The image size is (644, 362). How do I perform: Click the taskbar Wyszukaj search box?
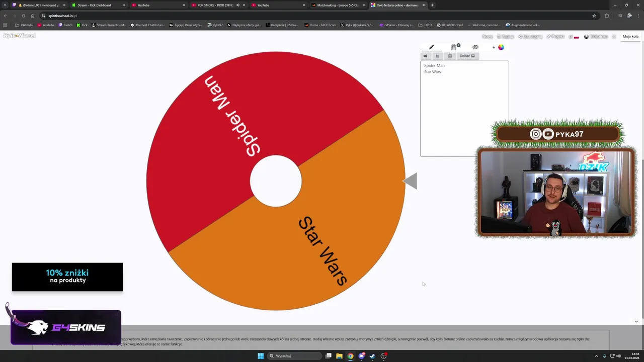[294, 356]
